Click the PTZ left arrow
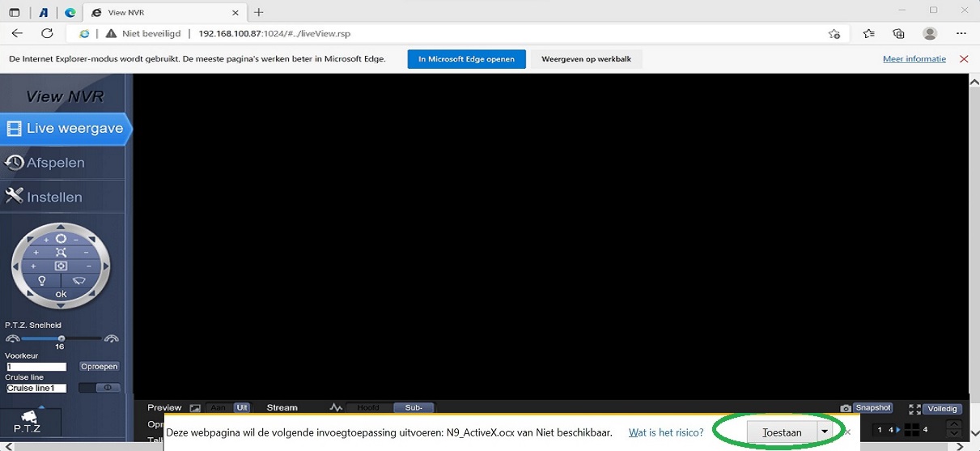 coord(15,266)
